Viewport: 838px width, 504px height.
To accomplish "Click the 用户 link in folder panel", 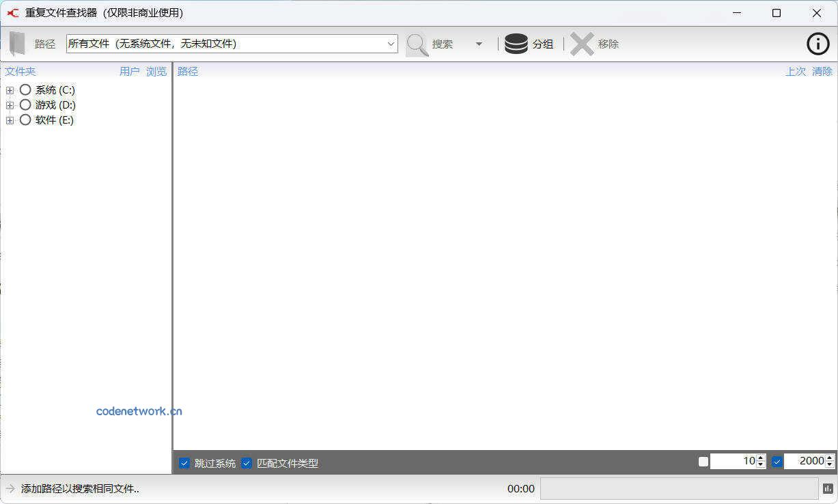I will click(129, 71).
